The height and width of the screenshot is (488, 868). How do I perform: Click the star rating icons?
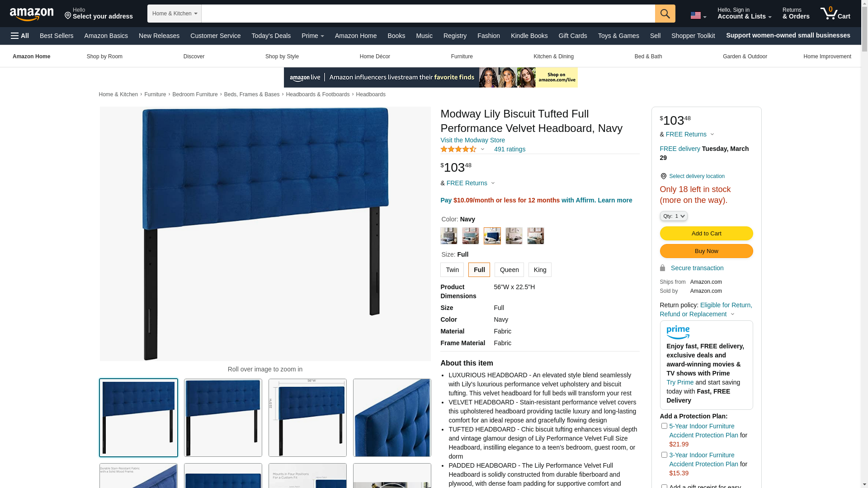pyautogui.click(x=458, y=149)
